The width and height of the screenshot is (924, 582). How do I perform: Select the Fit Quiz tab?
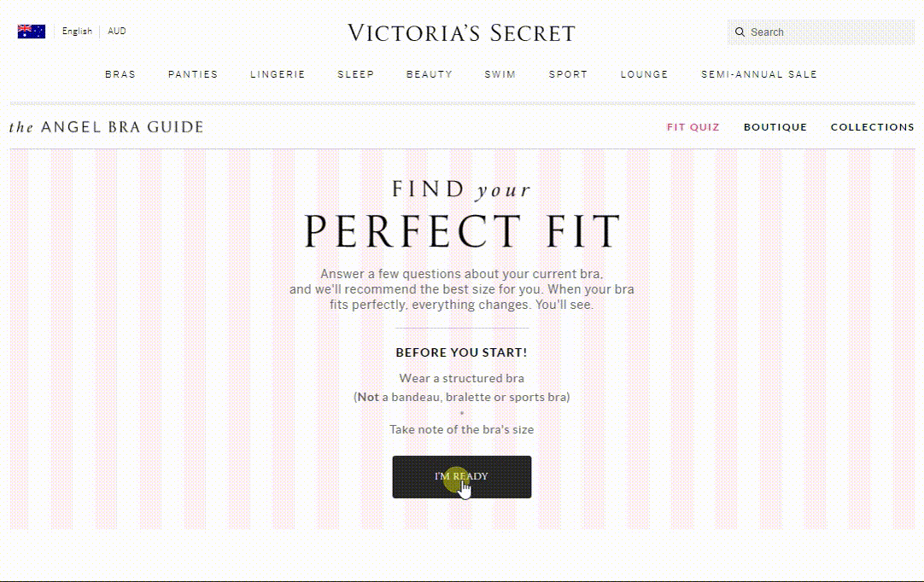pyautogui.click(x=693, y=127)
